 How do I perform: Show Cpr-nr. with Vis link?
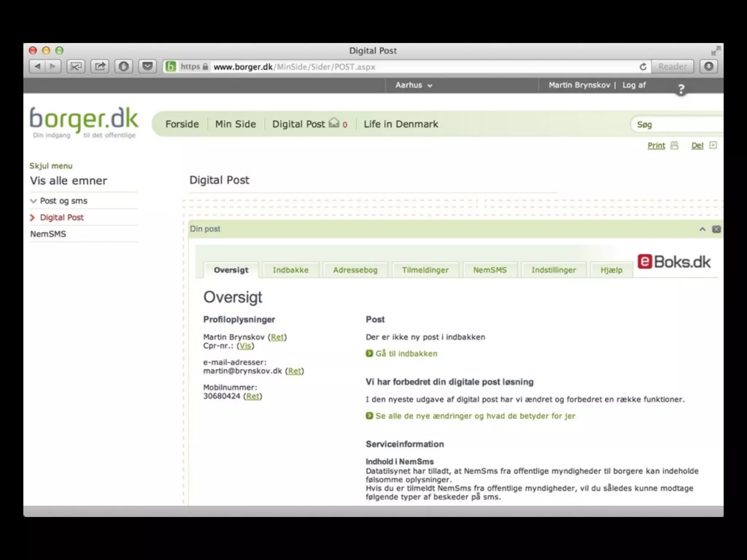coord(245,346)
